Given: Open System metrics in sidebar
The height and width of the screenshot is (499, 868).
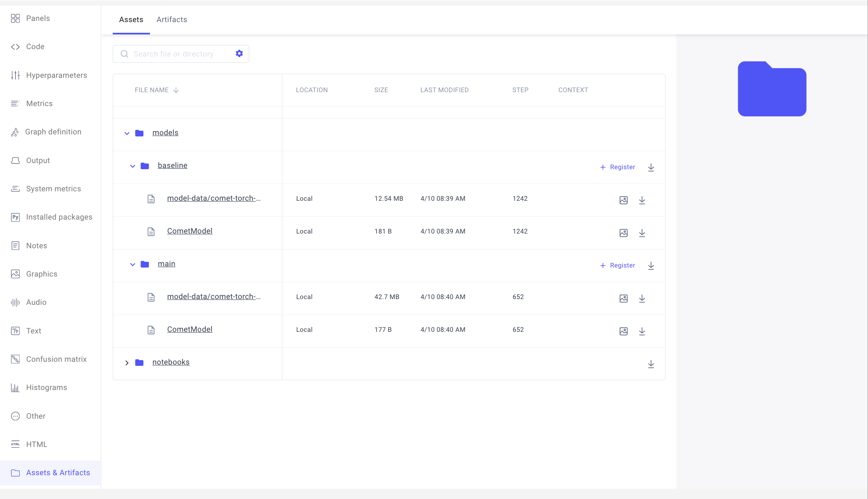Looking at the screenshot, I should click(x=53, y=189).
